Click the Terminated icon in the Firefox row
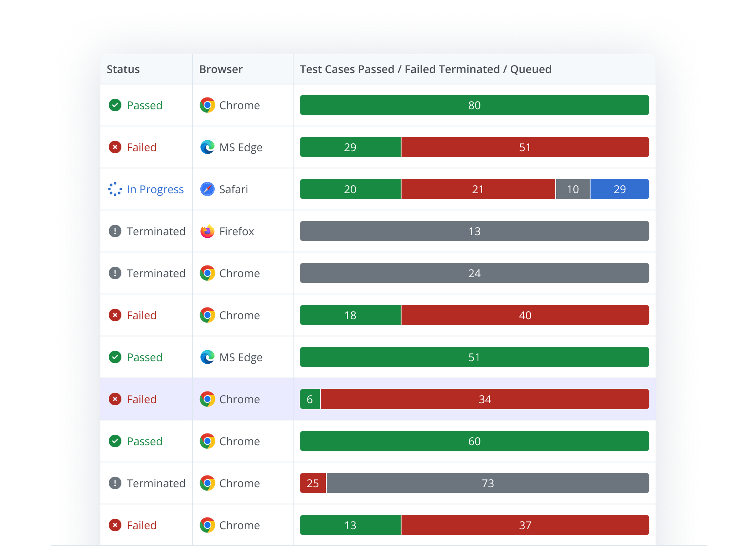This screenshot has width=756, height=546. (x=115, y=231)
